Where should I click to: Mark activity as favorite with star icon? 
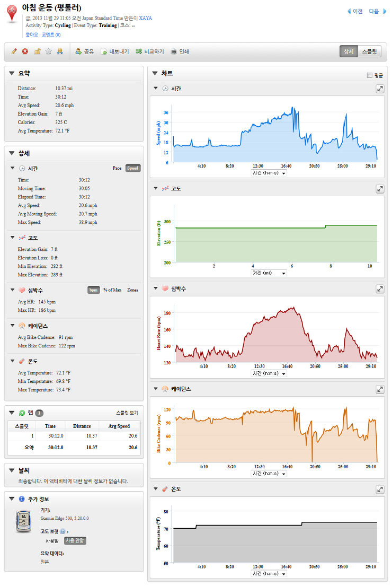(49, 51)
